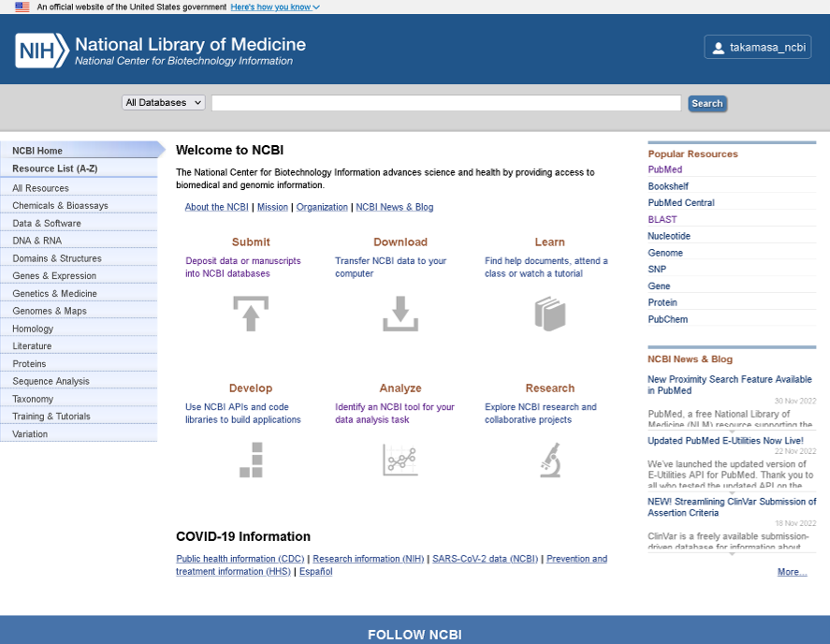
Task: Open Genes & Expression sidebar item
Action: 79,276
